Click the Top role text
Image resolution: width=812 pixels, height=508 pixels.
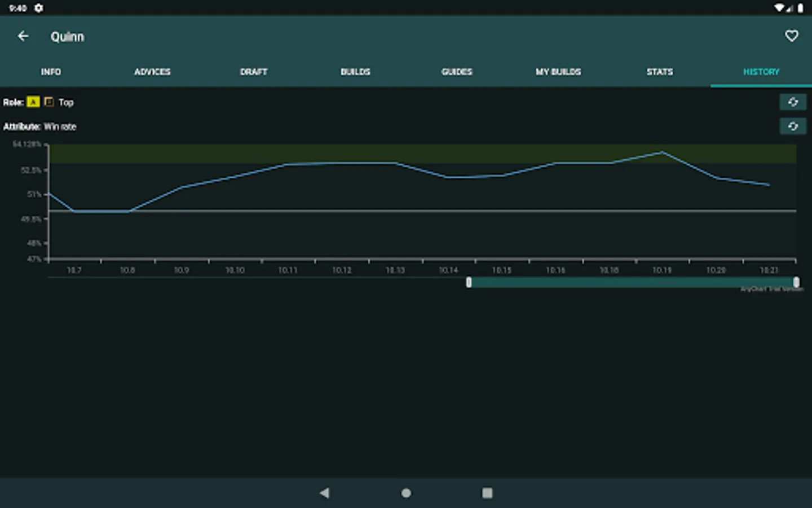(66, 102)
